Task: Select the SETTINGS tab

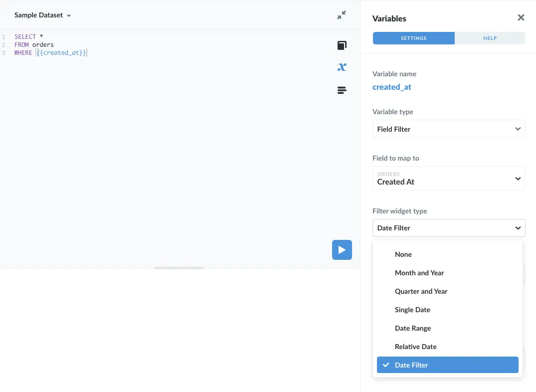Action: point(413,38)
